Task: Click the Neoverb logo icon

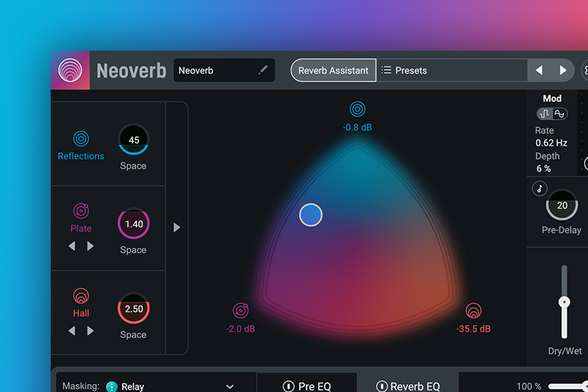Action: coord(70,70)
